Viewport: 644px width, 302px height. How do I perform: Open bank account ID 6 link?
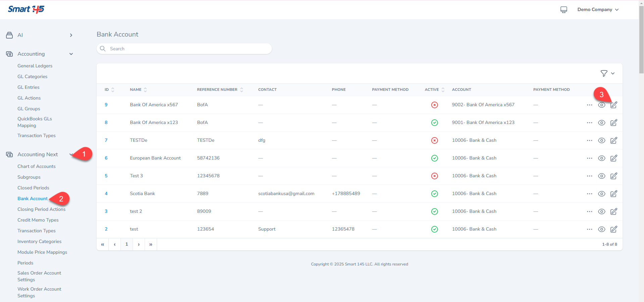[106, 158]
